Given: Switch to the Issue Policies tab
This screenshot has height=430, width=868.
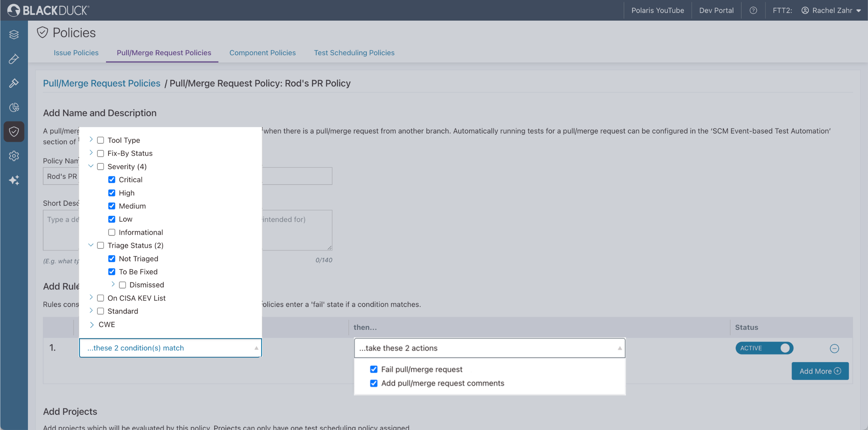Looking at the screenshot, I should pyautogui.click(x=76, y=53).
